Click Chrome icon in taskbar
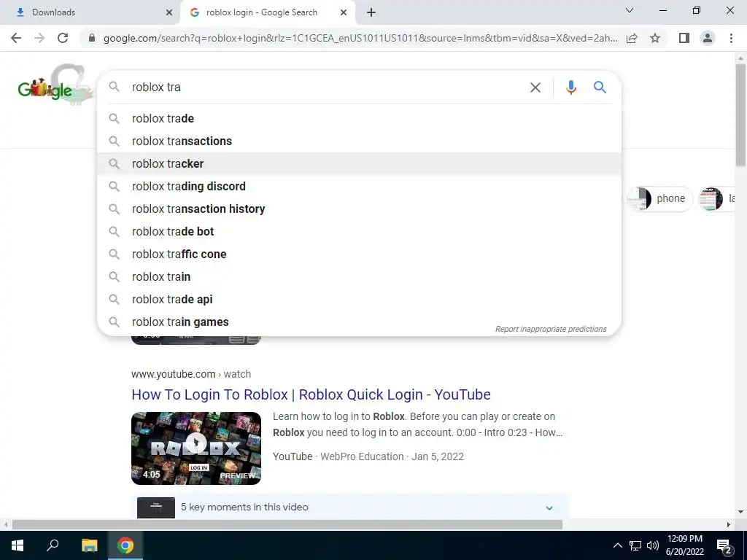Image resolution: width=747 pixels, height=560 pixels. click(125, 545)
